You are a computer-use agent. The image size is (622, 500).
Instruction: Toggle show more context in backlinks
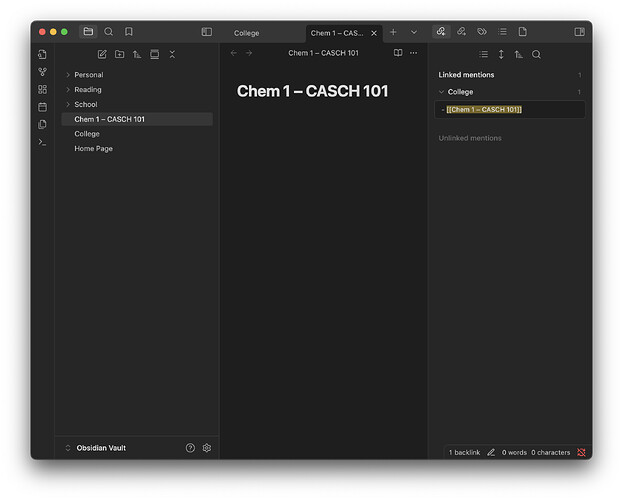click(x=501, y=54)
